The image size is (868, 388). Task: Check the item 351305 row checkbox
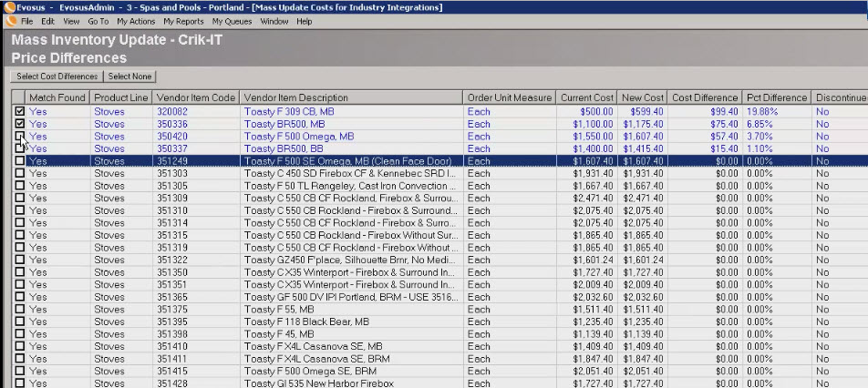[20, 186]
